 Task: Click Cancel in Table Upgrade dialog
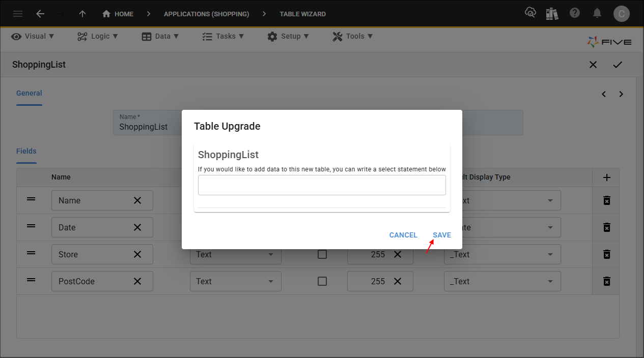click(403, 235)
